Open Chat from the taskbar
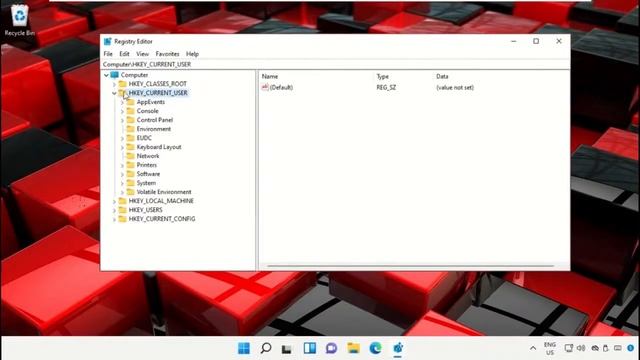Viewport: 640px width, 360px height. [x=331, y=348]
